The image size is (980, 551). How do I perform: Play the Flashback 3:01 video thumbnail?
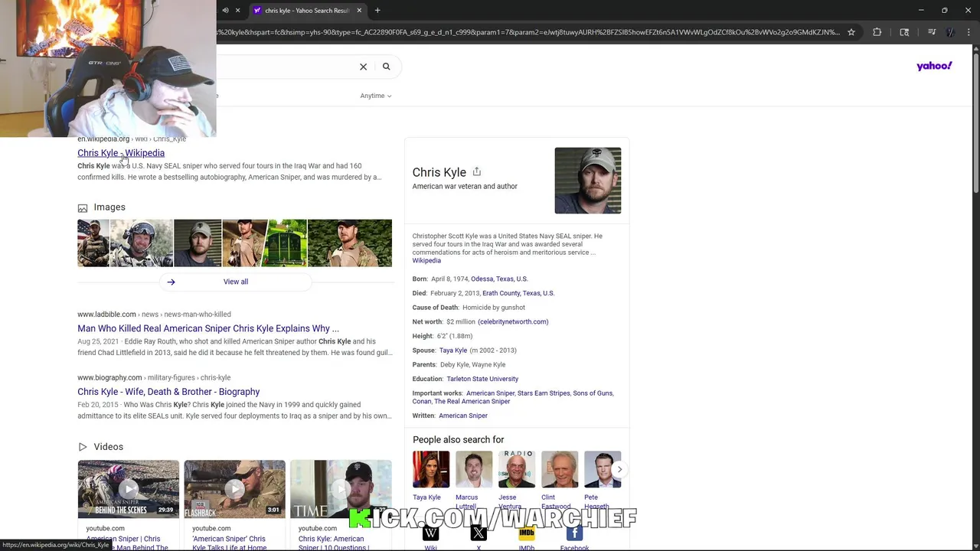(x=234, y=489)
